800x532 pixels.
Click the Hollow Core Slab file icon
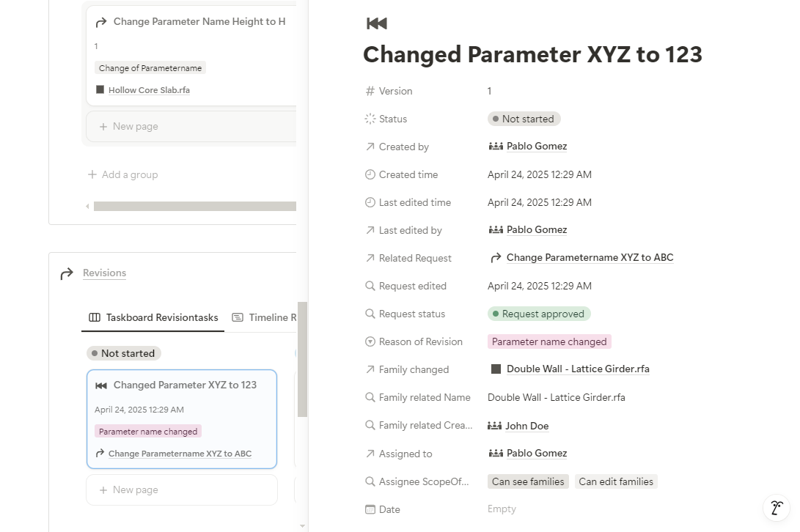pos(100,90)
